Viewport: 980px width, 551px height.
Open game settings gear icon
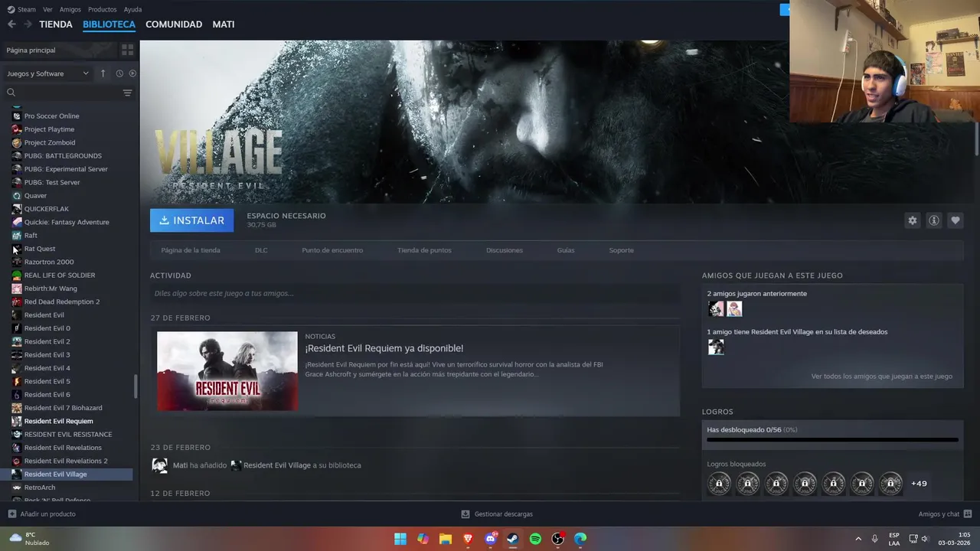pyautogui.click(x=912, y=220)
